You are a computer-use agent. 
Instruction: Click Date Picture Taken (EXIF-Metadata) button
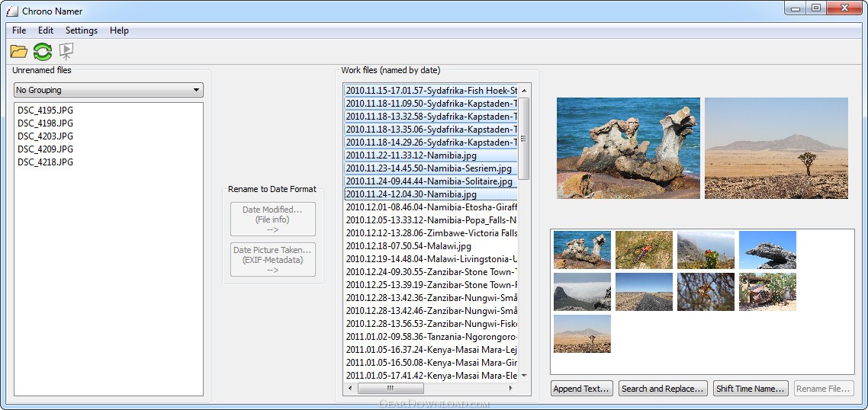click(x=273, y=260)
